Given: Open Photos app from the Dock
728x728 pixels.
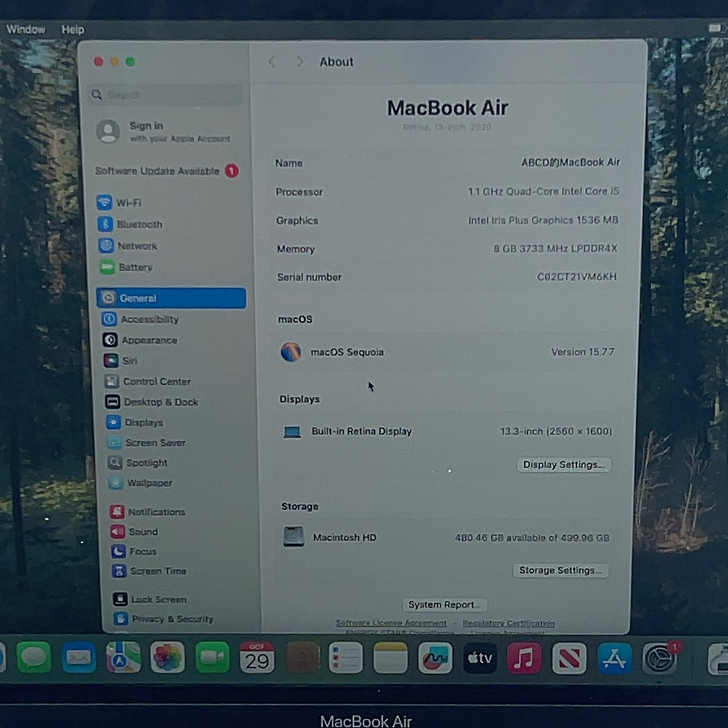Looking at the screenshot, I should pos(167,658).
